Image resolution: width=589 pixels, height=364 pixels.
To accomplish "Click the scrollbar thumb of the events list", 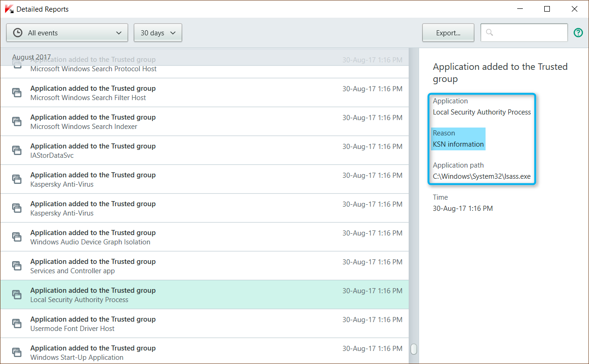I will (x=413, y=349).
